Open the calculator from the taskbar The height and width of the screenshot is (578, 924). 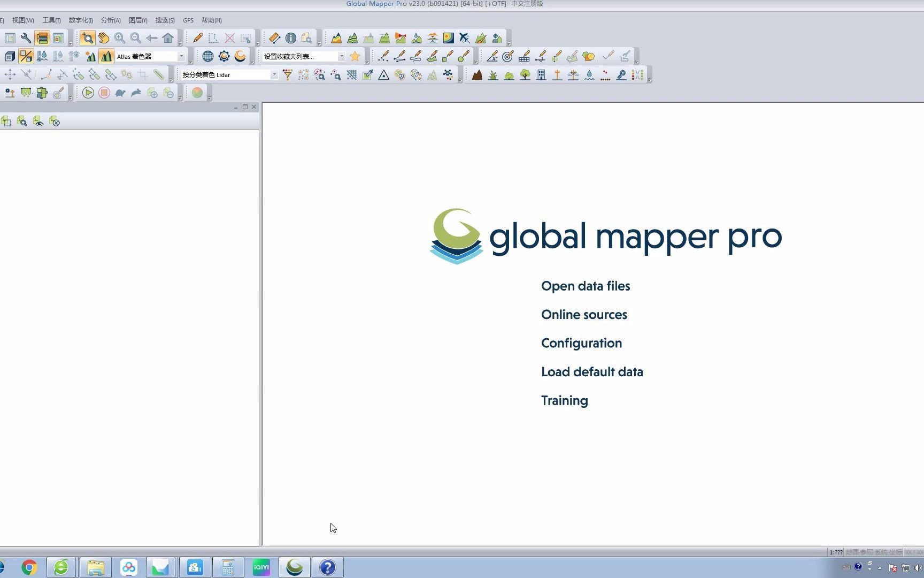coord(228,567)
